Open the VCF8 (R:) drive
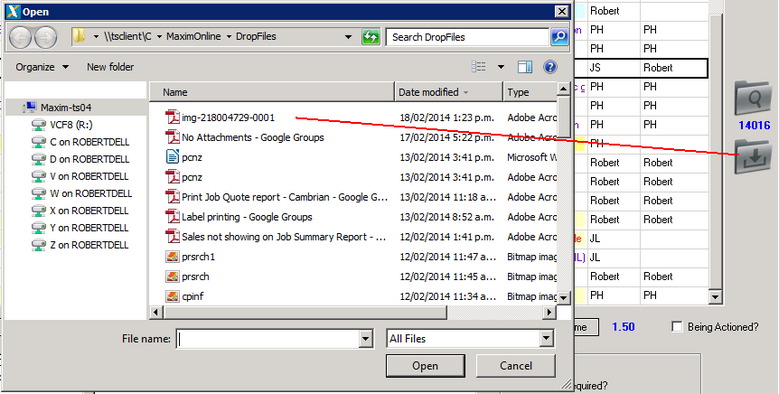 pyautogui.click(x=62, y=125)
